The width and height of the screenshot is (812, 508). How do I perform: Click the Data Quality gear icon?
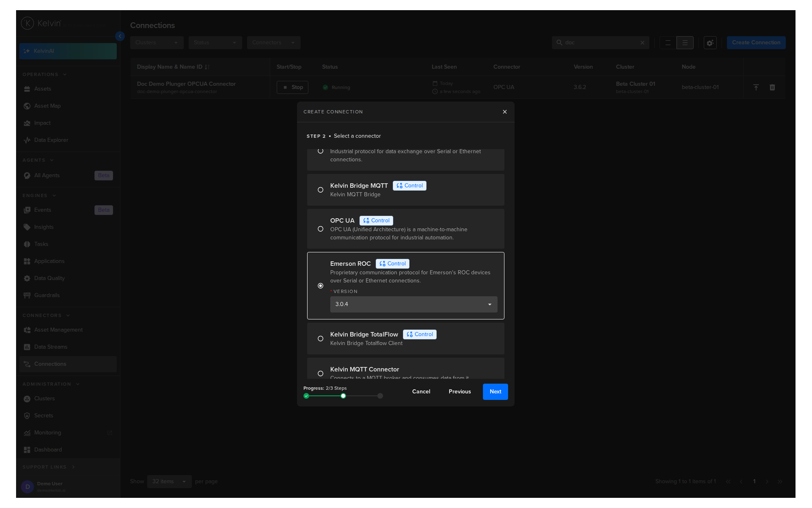pyautogui.click(x=27, y=279)
